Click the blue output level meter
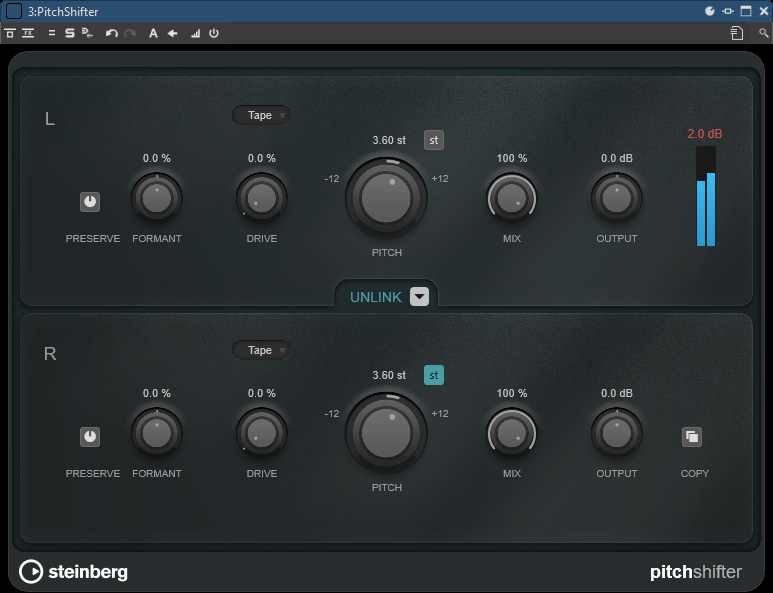 click(x=706, y=196)
